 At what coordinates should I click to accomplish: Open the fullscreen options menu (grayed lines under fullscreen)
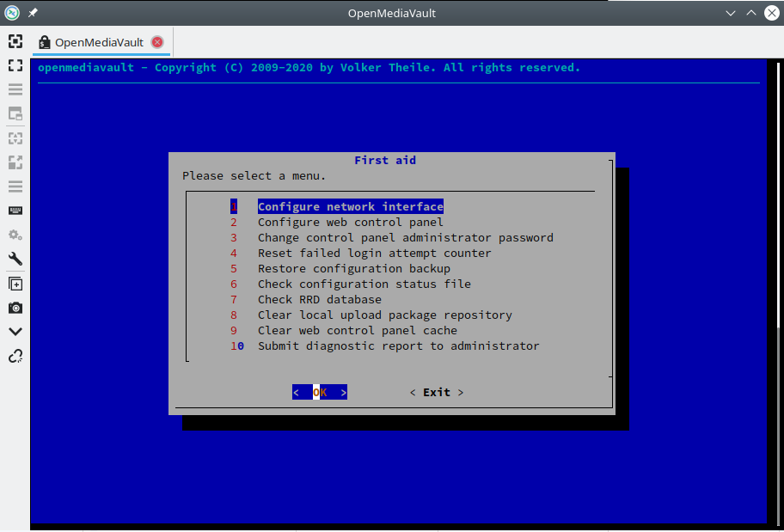pos(15,89)
